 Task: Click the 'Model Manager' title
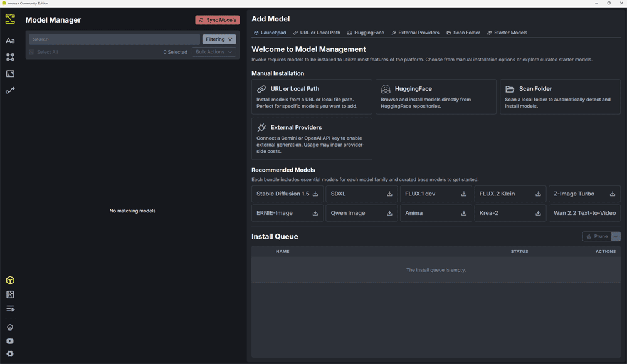click(x=53, y=20)
